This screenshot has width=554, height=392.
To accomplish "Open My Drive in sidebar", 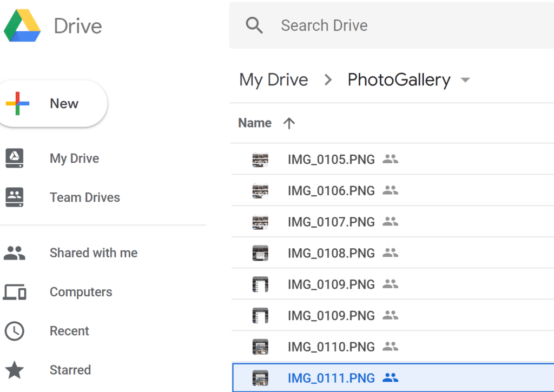I will coord(74,158).
